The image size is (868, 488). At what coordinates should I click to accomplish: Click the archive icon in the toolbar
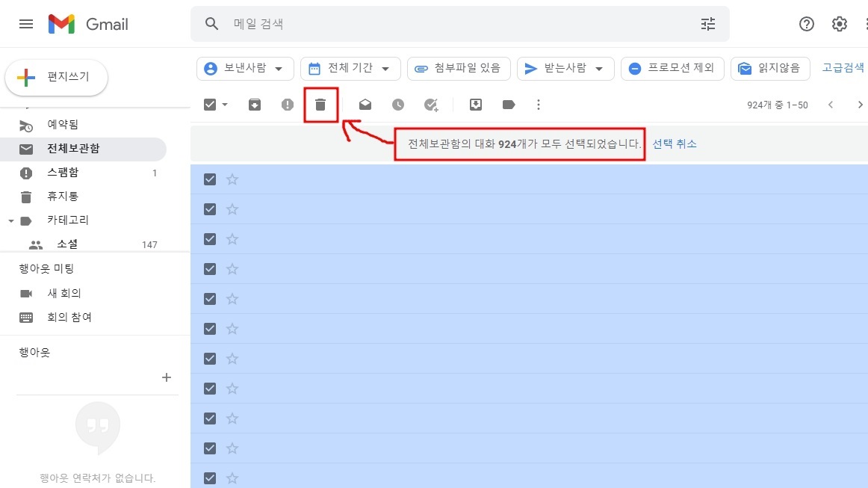[x=254, y=105]
